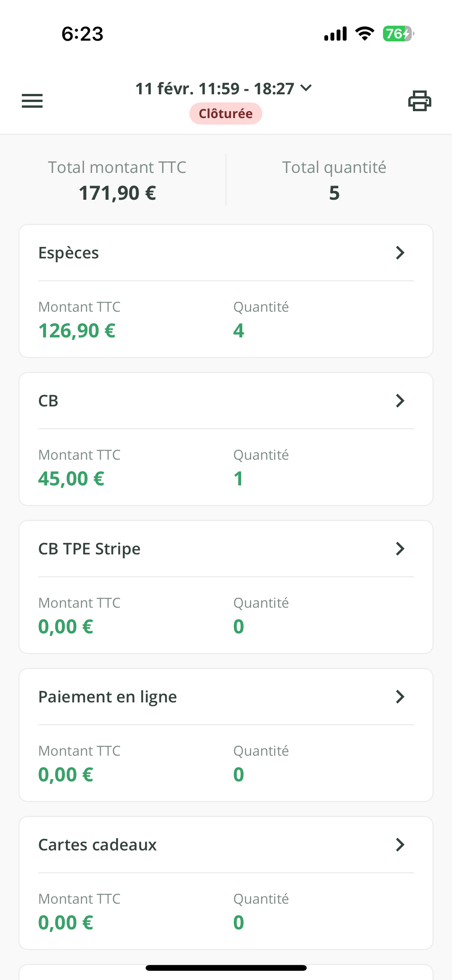Select the 11 févr. 11:59 - 18:27 session title
The image size is (452, 980).
coord(215,89)
